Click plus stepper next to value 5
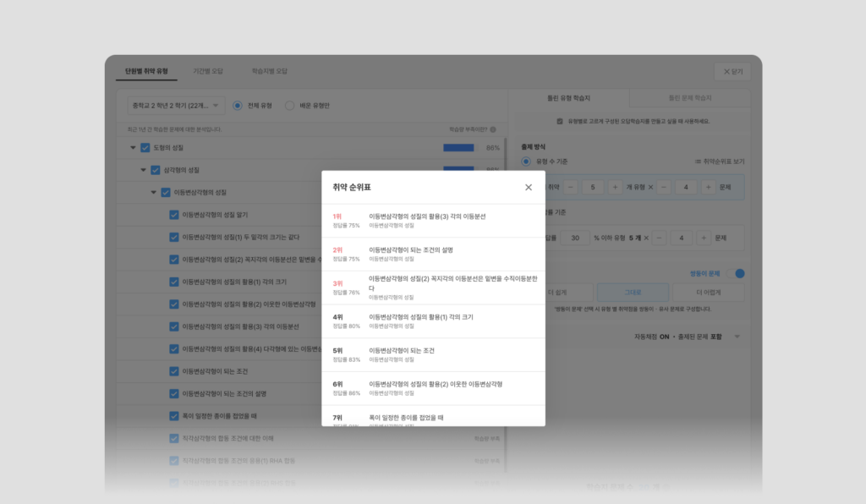Image resolution: width=866 pixels, height=504 pixels. [615, 187]
